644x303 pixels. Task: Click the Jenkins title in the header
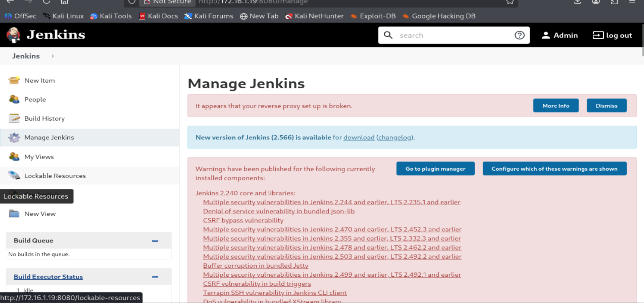coord(56,35)
